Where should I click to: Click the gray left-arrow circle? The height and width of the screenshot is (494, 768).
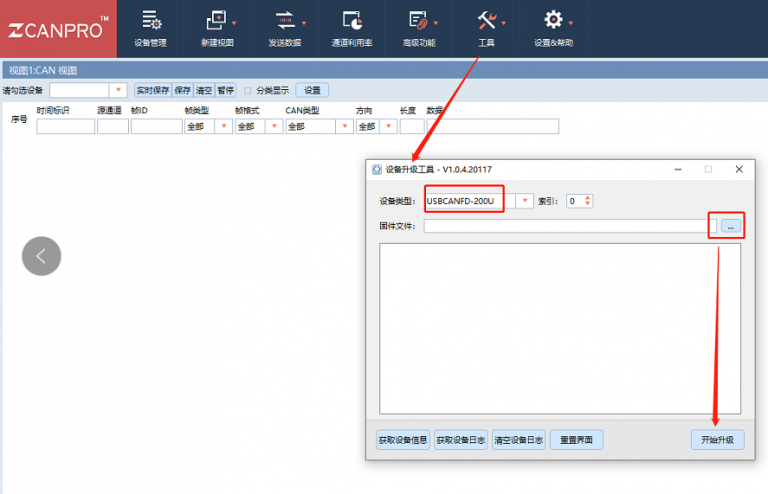coord(41,256)
